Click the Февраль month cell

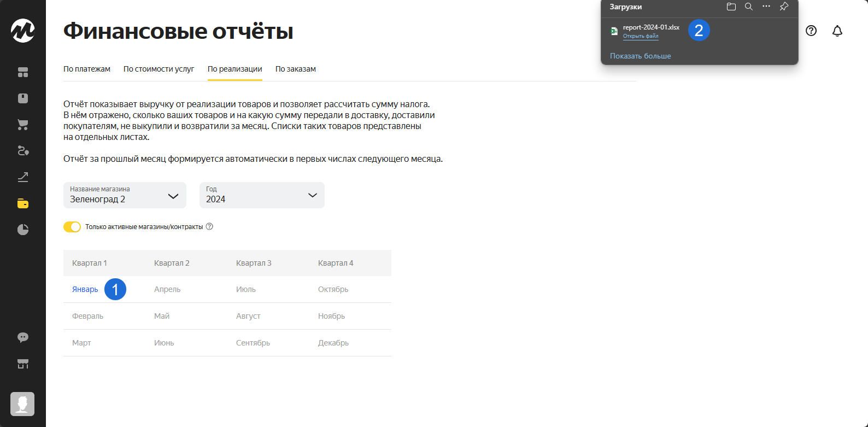tap(87, 316)
